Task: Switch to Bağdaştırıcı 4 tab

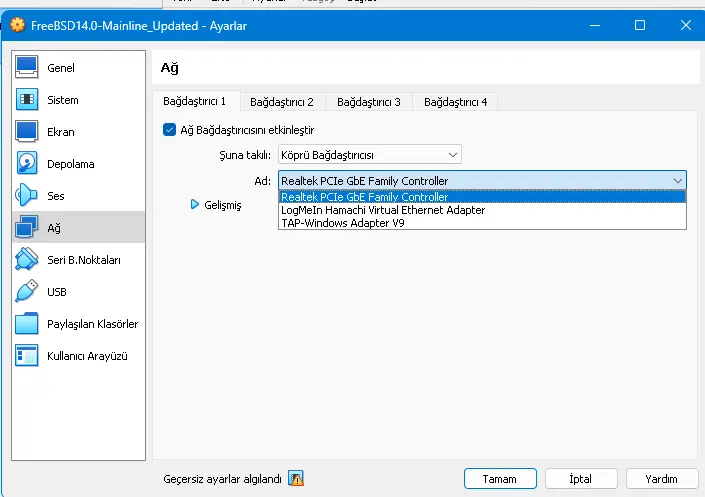Action: (455, 102)
